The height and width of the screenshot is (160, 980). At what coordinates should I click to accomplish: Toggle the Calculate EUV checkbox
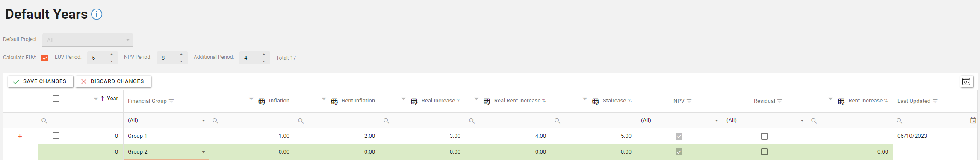(x=45, y=58)
